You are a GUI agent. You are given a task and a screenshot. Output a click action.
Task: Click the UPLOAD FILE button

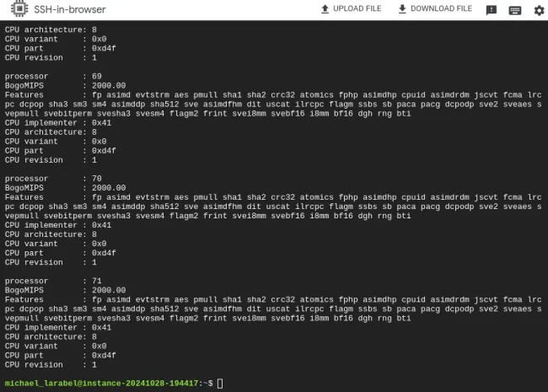pos(351,8)
